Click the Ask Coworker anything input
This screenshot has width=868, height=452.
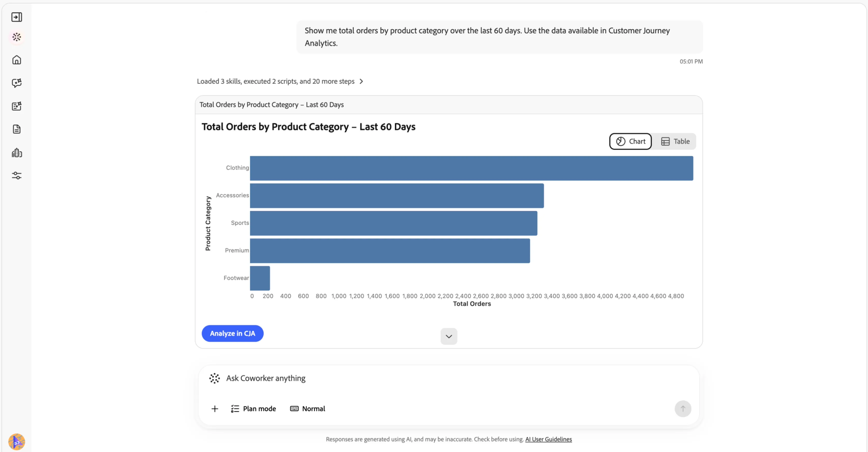[x=448, y=378]
